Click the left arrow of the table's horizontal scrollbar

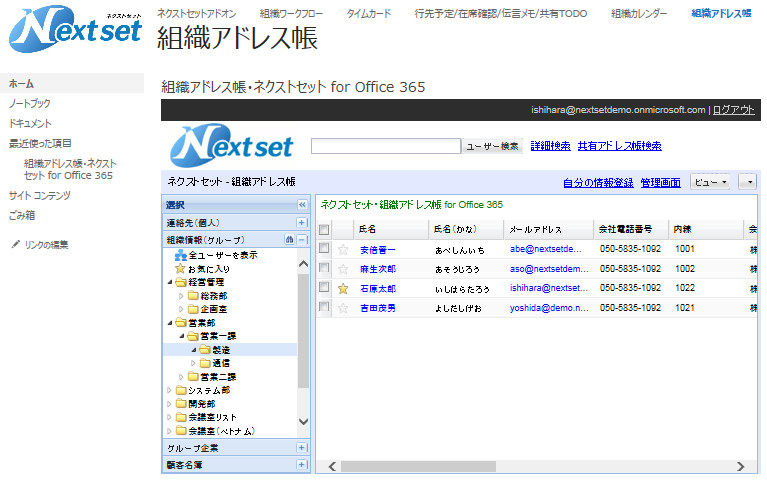click(332, 466)
